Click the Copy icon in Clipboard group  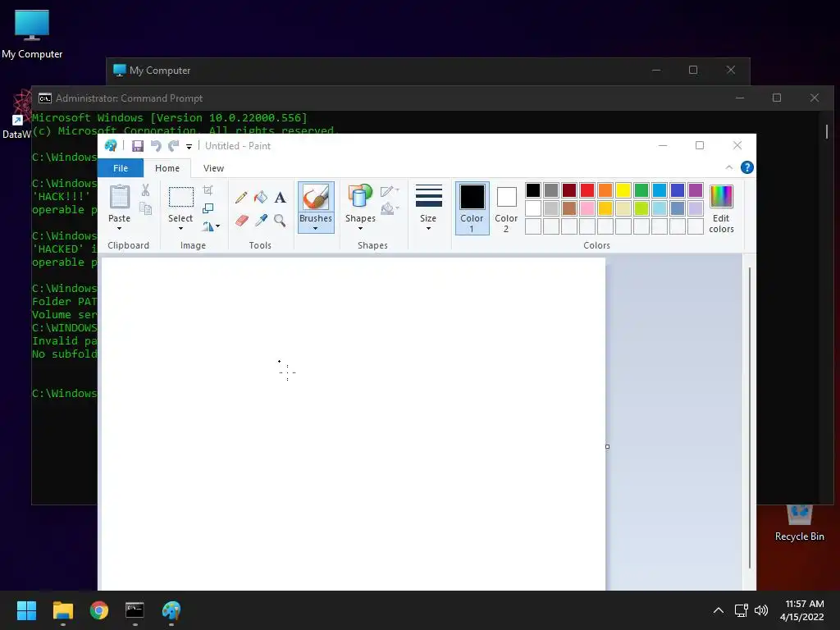coord(145,208)
